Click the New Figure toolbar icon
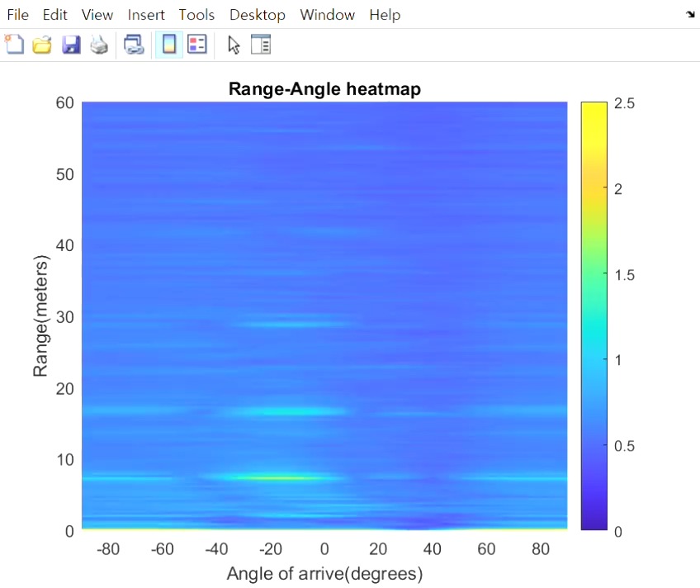The height and width of the screenshot is (588, 700). (14, 45)
